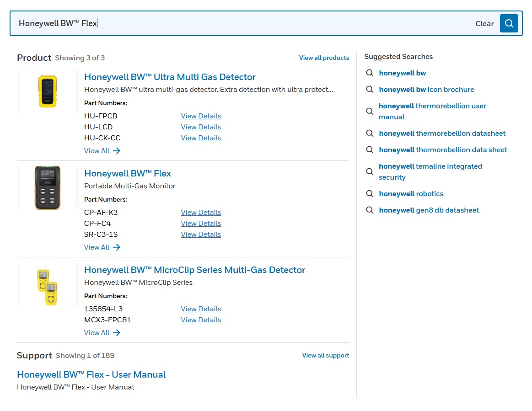532x411 pixels.
Task: View Details for part HU-FPCB
Action: 201,116
